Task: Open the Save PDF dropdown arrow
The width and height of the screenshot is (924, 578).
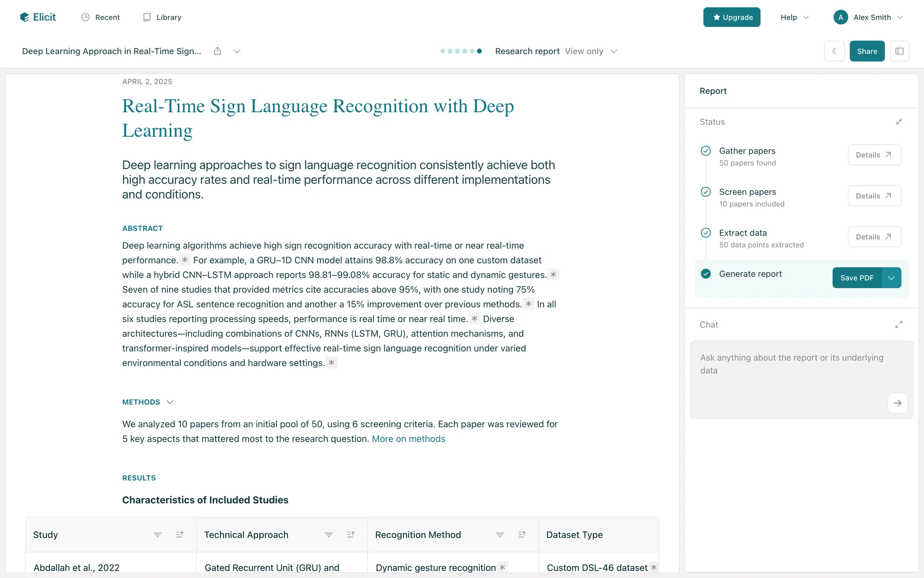Action: [x=891, y=278]
